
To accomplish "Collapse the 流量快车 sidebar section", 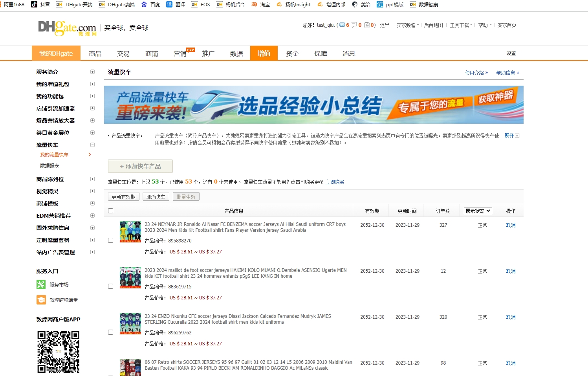I will (x=92, y=145).
